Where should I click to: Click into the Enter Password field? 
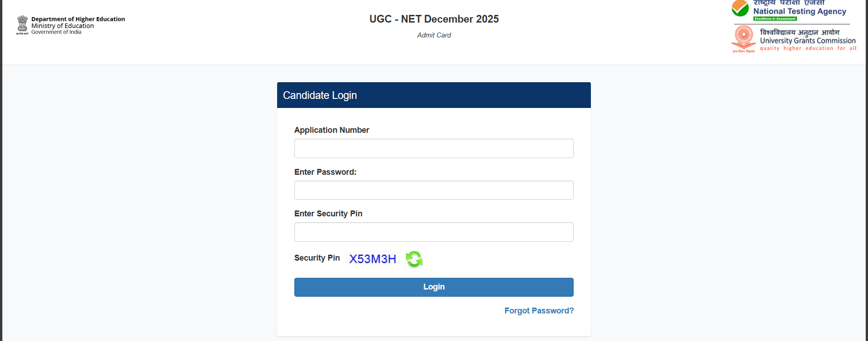[x=434, y=190]
